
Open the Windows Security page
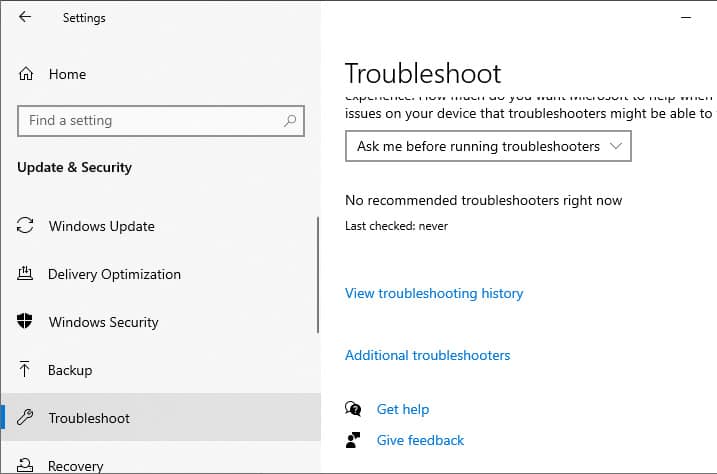[x=104, y=322]
